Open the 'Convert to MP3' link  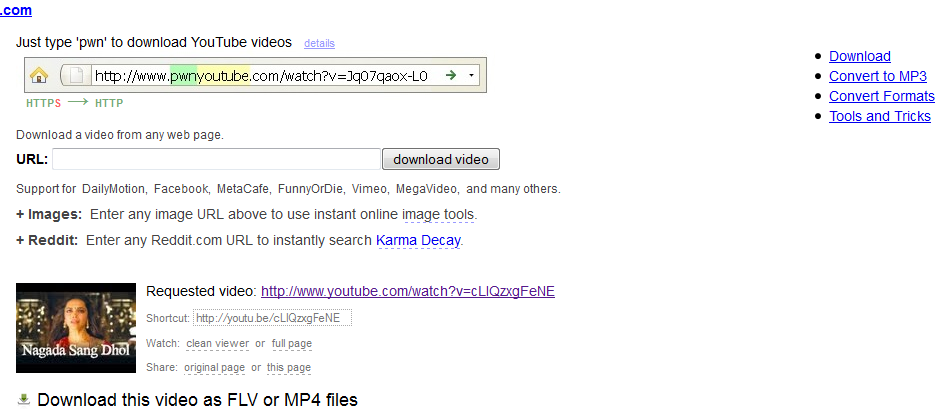tap(878, 76)
